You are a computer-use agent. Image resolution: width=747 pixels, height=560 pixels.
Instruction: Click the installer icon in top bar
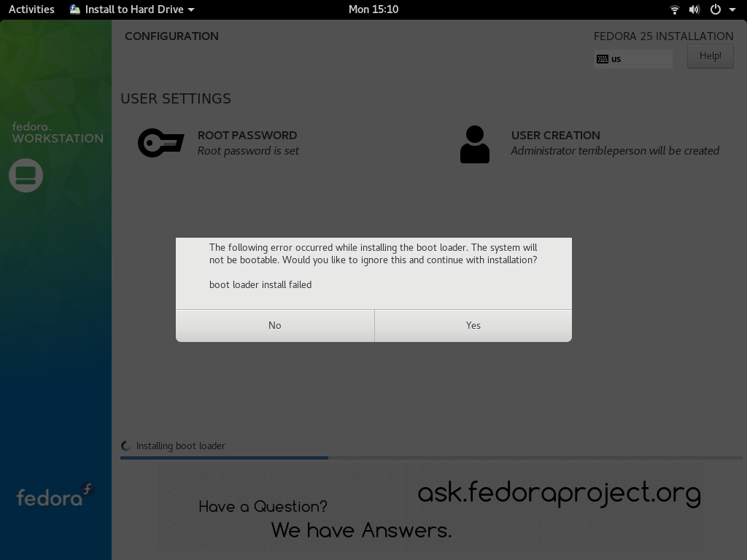75,9
